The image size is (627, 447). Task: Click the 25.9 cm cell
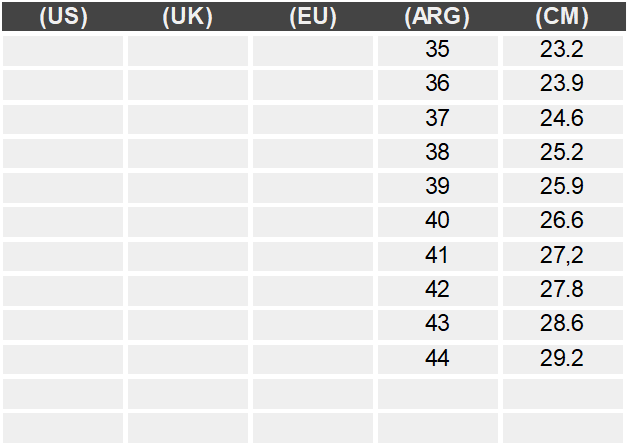[x=563, y=188]
